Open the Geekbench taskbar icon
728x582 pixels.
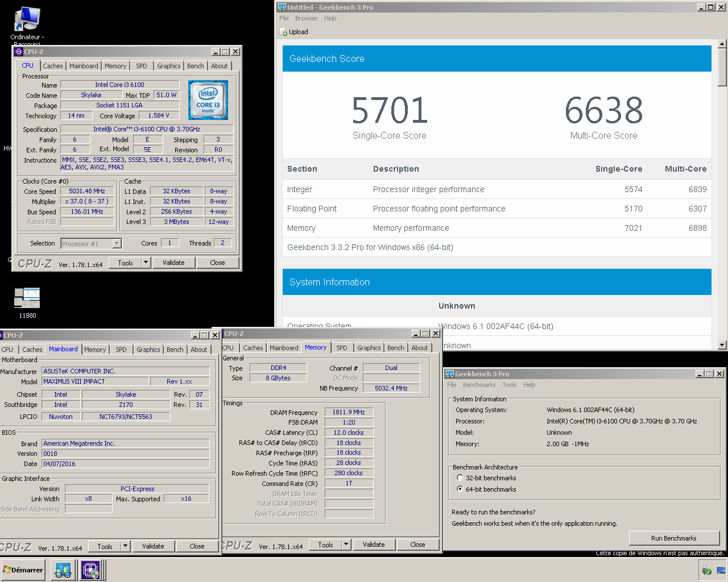coord(63,570)
